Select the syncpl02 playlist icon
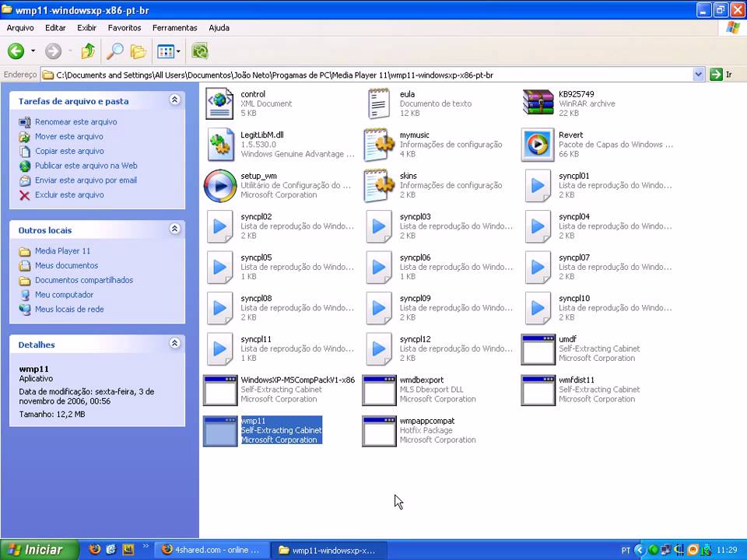This screenshot has height=560, width=747. [219, 226]
